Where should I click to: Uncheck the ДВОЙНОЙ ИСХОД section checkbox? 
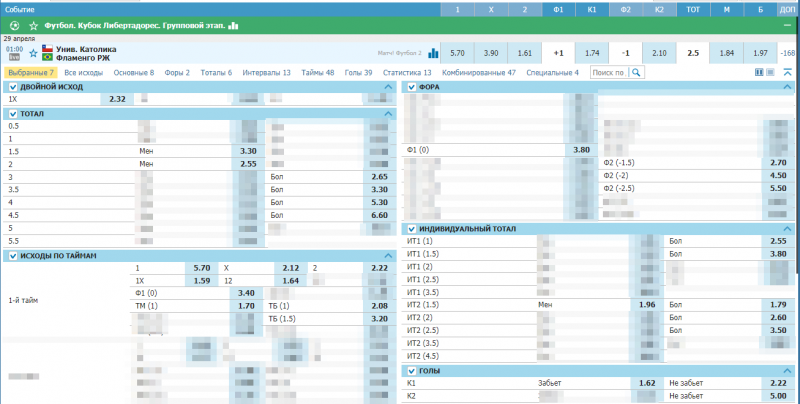tap(12, 87)
